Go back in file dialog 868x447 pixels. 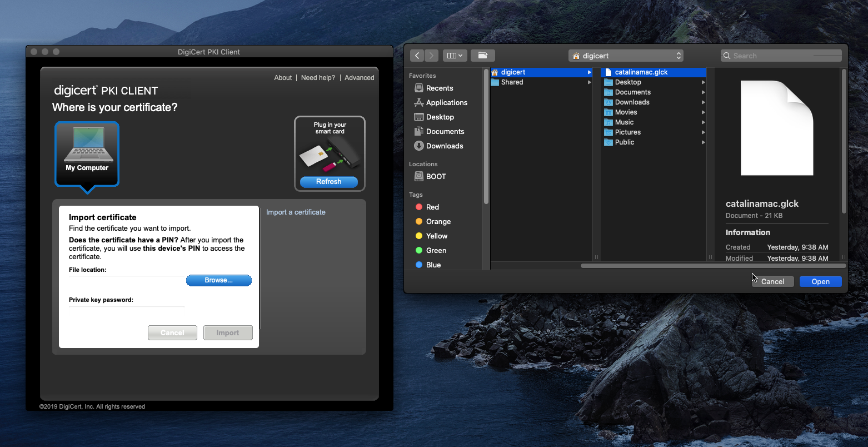point(417,56)
